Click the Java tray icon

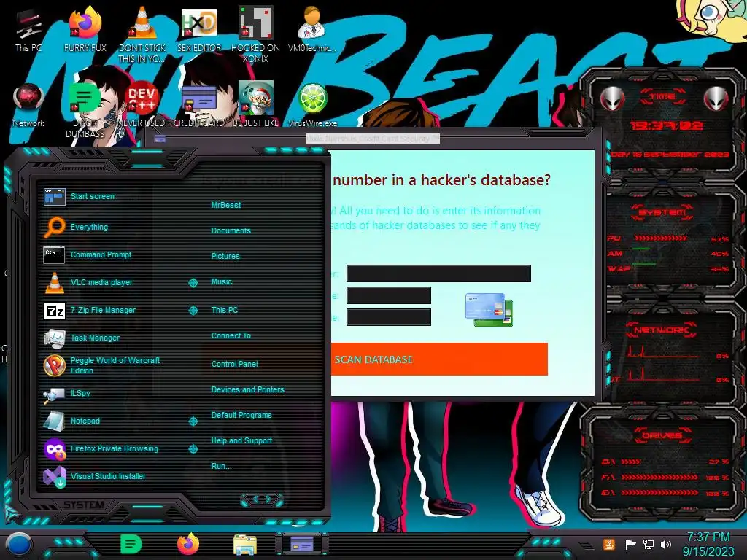pos(609,544)
